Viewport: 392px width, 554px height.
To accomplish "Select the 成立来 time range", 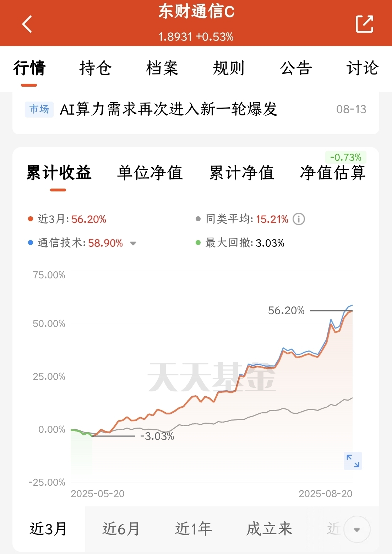I will coord(269,529).
